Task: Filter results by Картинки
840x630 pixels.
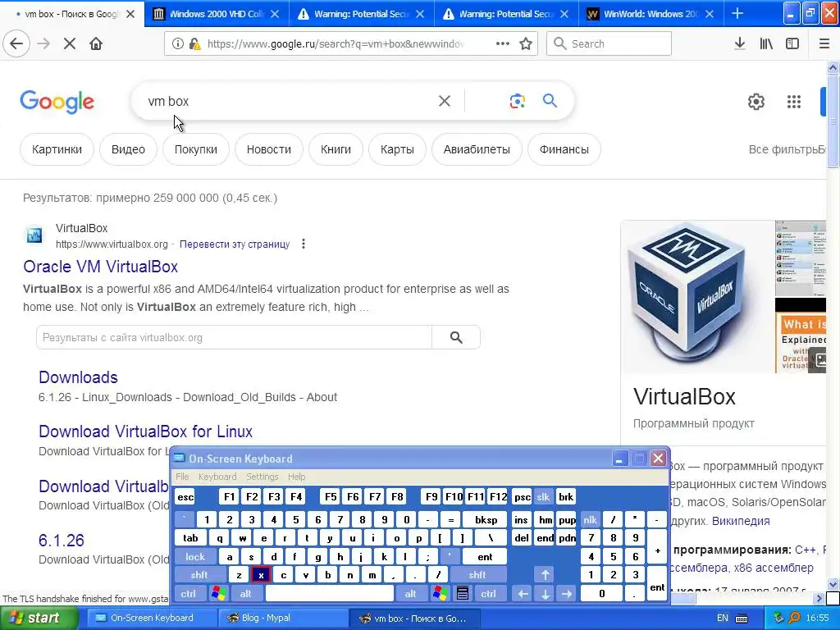Action: pyautogui.click(x=57, y=149)
